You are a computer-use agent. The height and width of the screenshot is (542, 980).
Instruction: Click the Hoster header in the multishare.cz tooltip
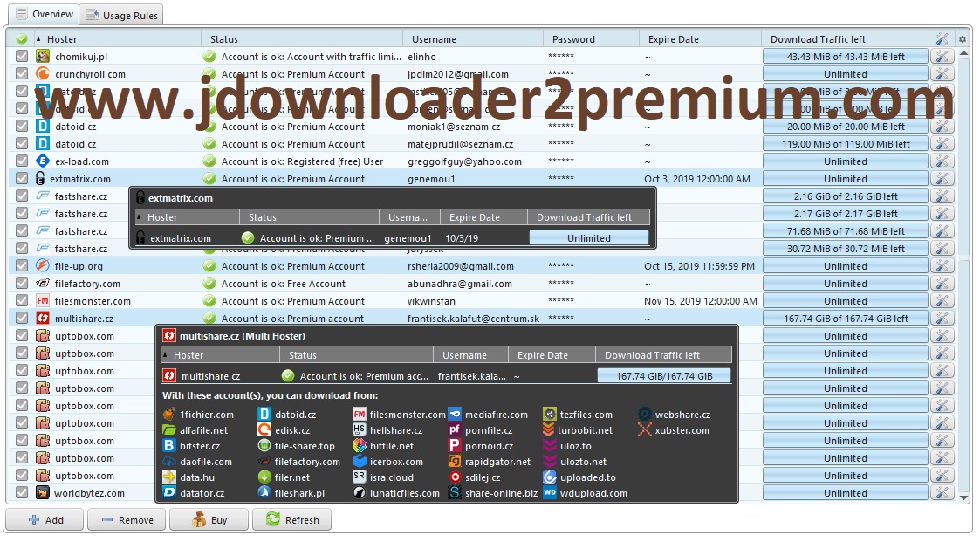[220, 354]
